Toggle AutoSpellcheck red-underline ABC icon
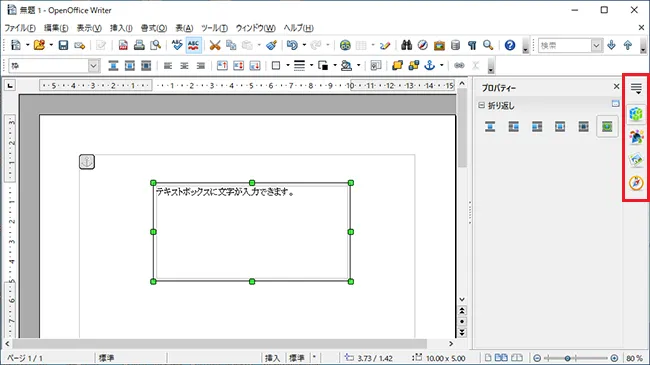Viewport: 650px width, 365px height. [194, 45]
